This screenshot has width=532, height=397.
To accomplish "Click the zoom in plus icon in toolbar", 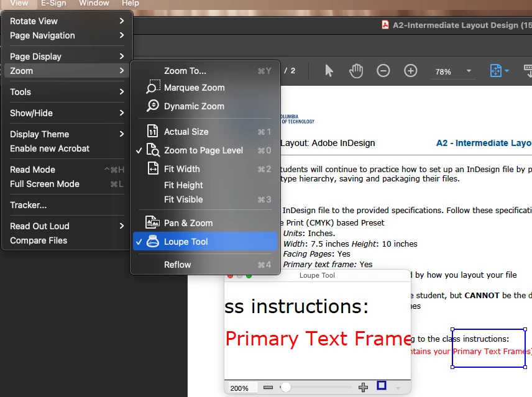I will pyautogui.click(x=411, y=71).
